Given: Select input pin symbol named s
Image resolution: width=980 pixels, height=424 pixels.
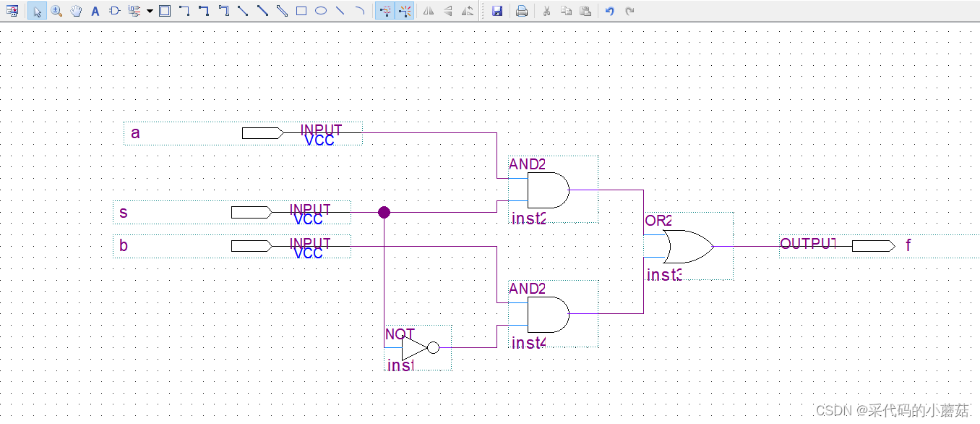Looking at the screenshot, I should pyautogui.click(x=252, y=212).
